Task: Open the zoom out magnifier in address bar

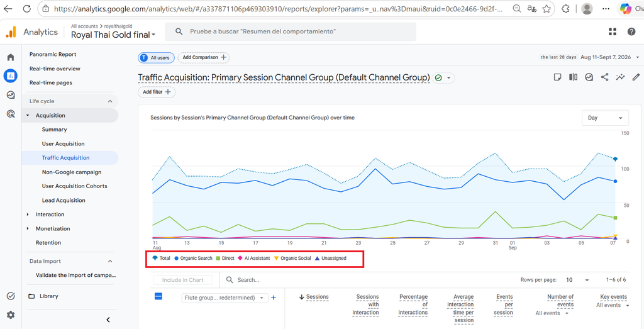Action: point(518,9)
